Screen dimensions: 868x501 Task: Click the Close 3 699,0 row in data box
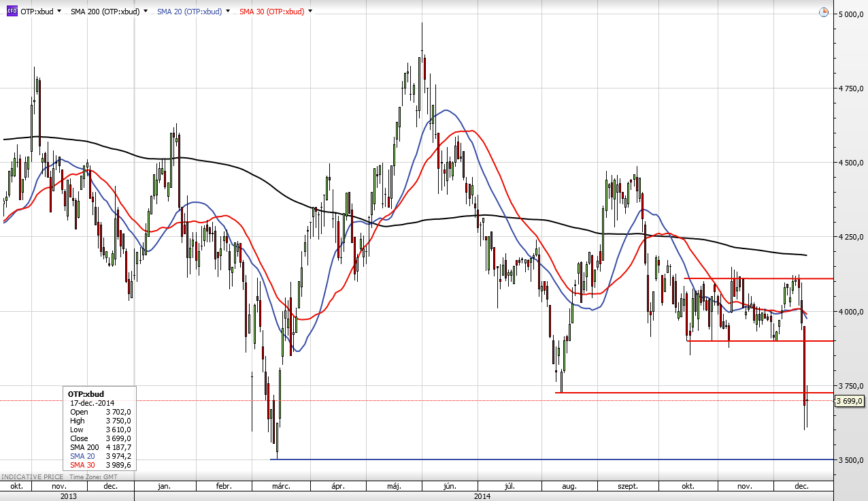point(101,438)
